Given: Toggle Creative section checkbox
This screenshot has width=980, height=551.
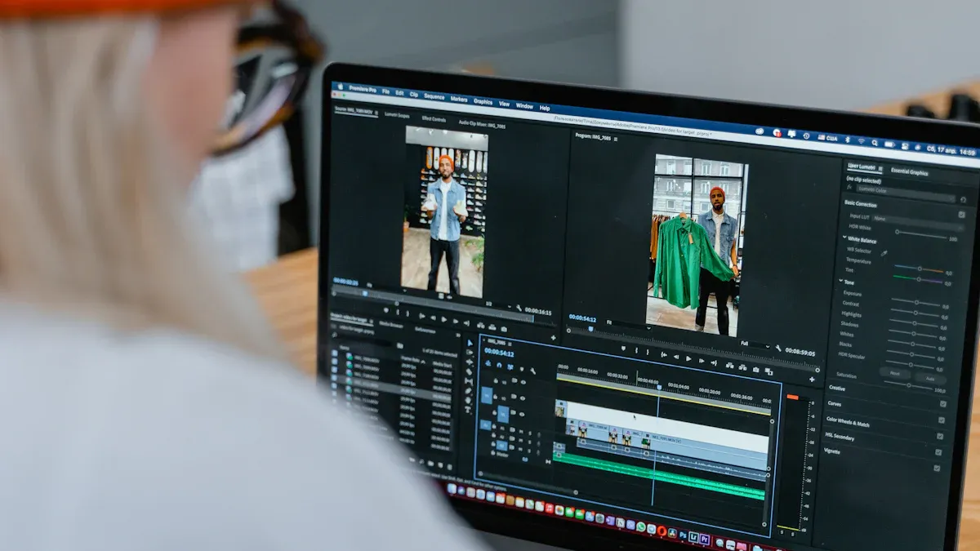Looking at the screenshot, I should (x=943, y=404).
